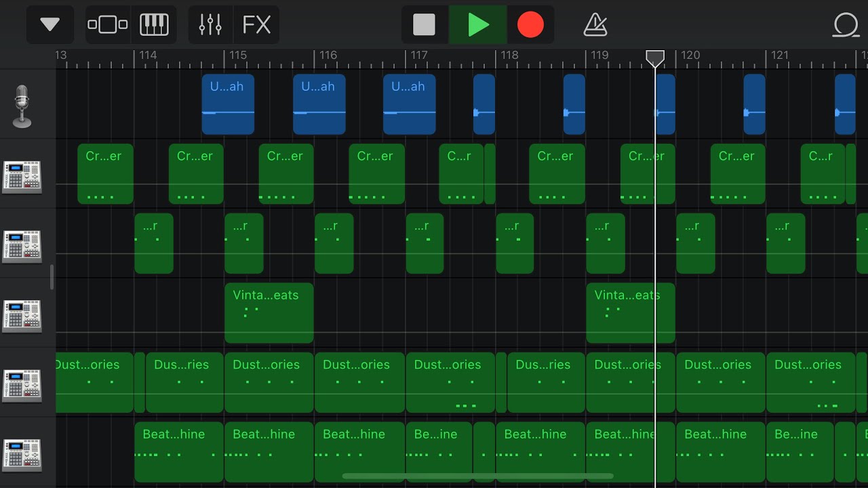Select the U...ah region crossing bar 115

228,104
